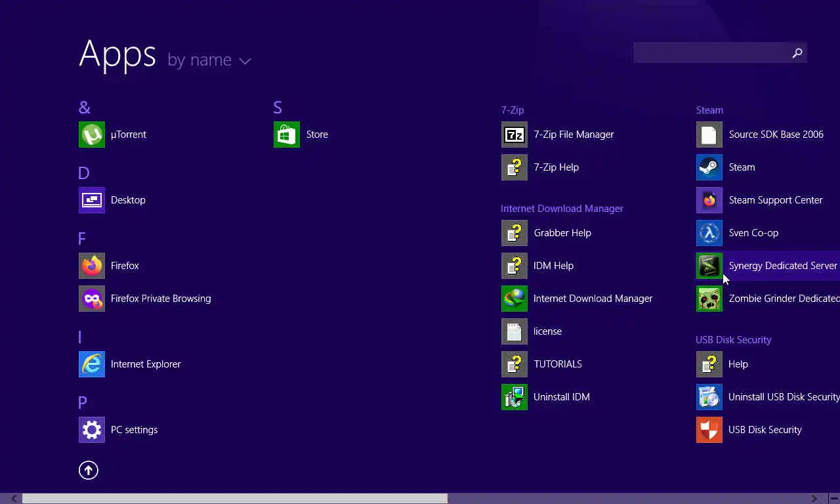840x504 pixels.
Task: Open Firefox Private Browsing icon
Action: coord(92,299)
